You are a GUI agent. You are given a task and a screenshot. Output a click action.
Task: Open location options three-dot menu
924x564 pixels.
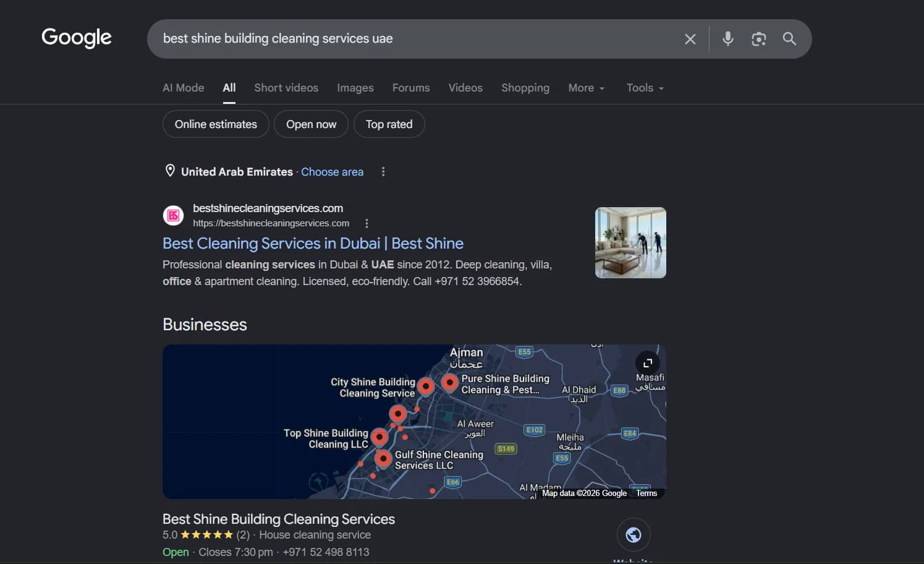383,171
